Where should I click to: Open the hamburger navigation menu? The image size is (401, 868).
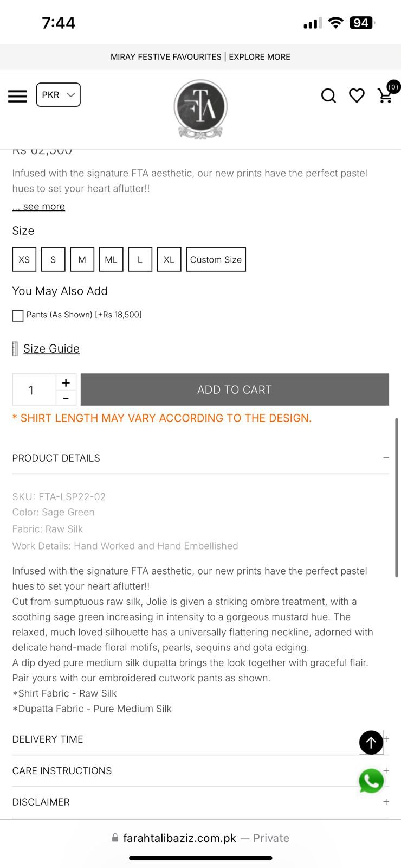[x=17, y=96]
